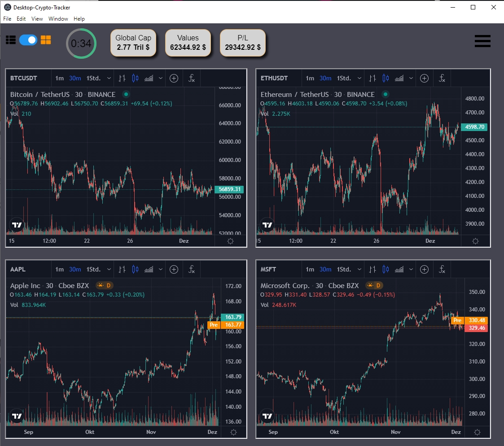Choose bars chart style on ETHUSDT chart
The image size is (504, 446).
tap(373, 78)
